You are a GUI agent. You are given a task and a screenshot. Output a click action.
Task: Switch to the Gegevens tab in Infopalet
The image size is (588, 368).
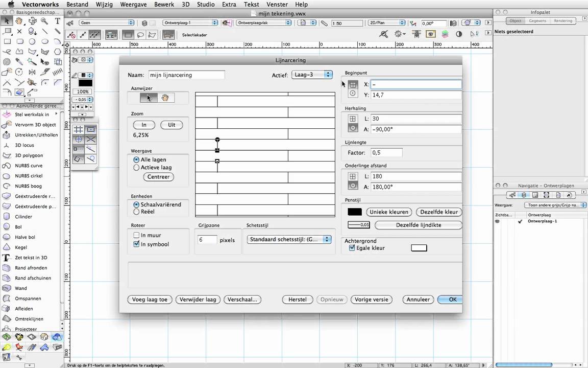(x=537, y=20)
